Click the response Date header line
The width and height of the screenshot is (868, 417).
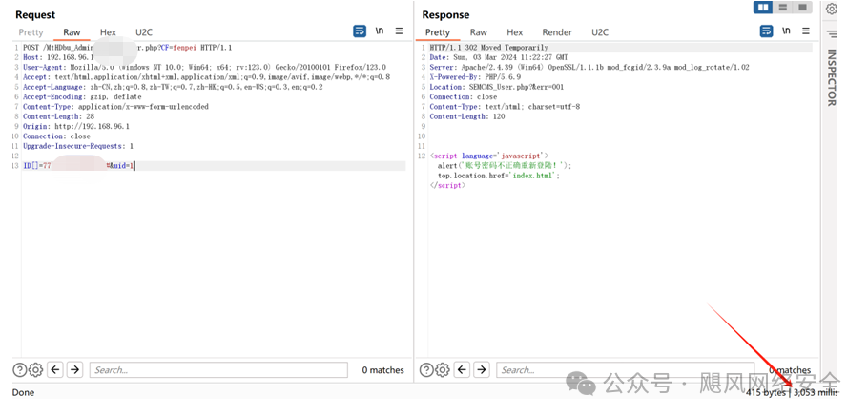click(499, 57)
